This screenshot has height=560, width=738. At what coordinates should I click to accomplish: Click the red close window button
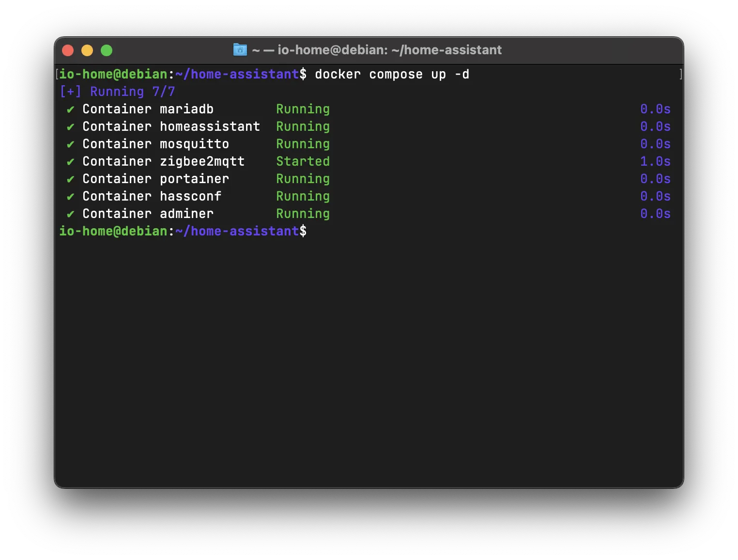tap(68, 50)
